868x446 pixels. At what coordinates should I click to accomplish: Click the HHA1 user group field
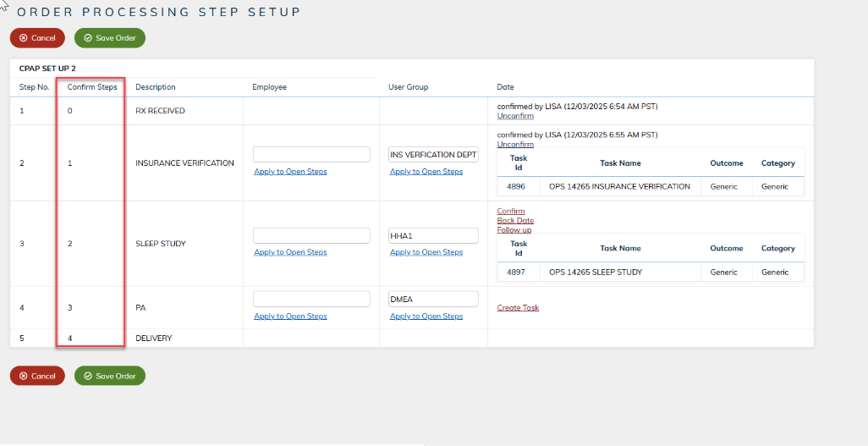[x=433, y=235]
